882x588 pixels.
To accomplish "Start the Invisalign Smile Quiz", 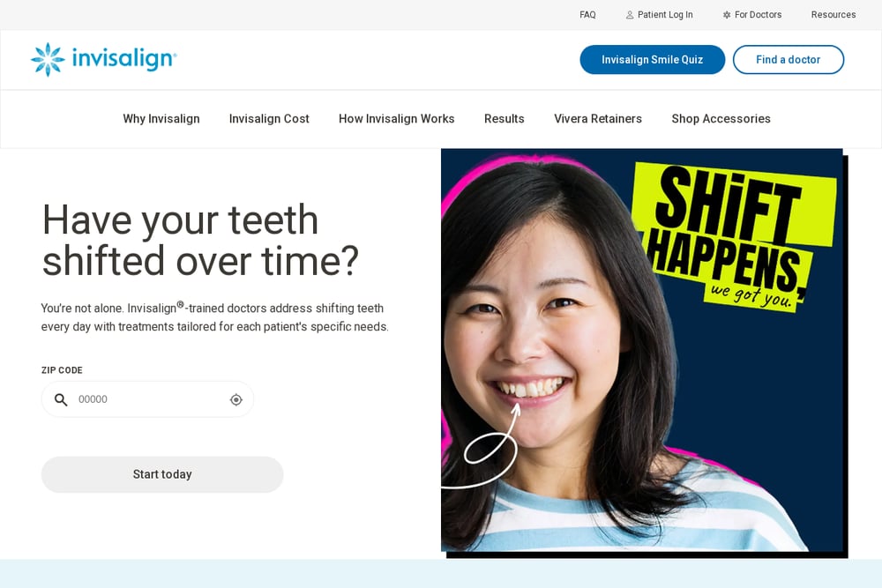I will (x=653, y=60).
